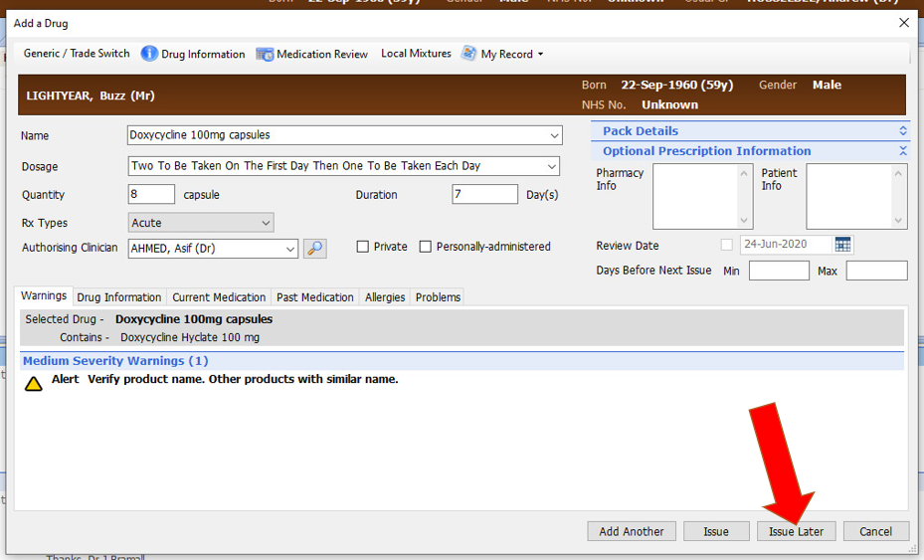Click the Drug Information blue info icon
Viewport: 924px width, 560px height.
tap(149, 54)
